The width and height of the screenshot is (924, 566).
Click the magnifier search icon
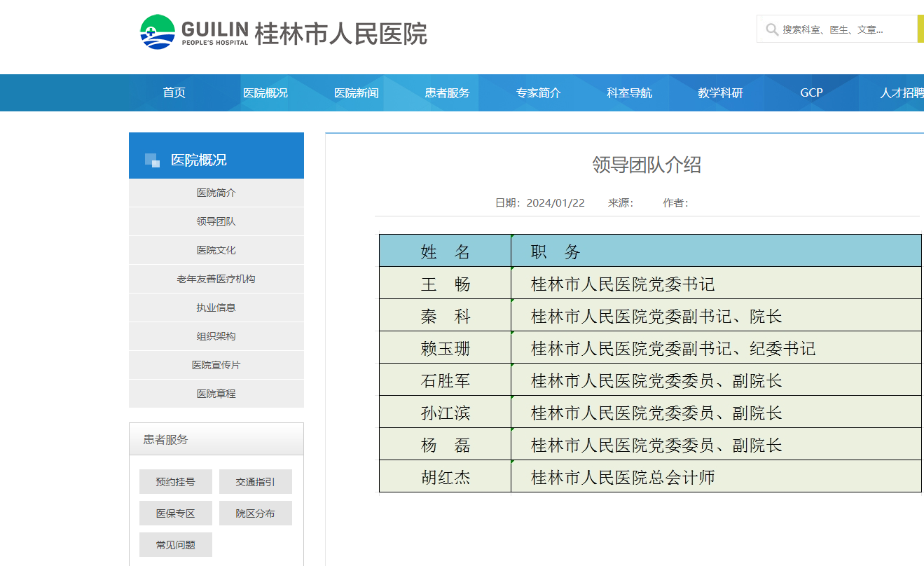coord(772,29)
